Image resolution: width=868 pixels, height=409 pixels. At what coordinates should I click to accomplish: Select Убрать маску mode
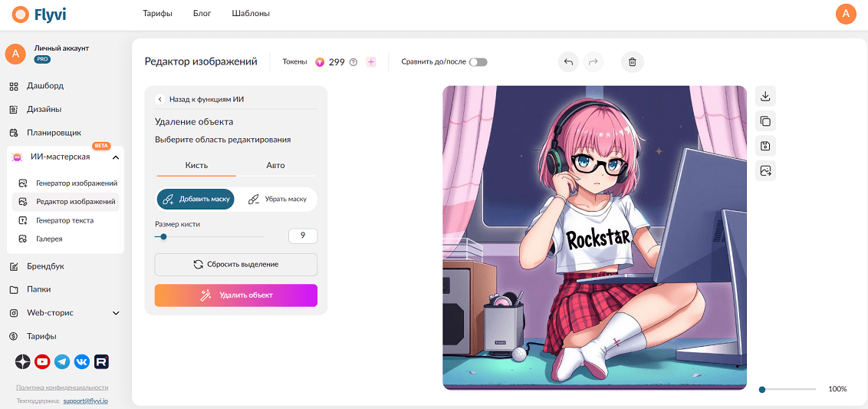click(277, 199)
